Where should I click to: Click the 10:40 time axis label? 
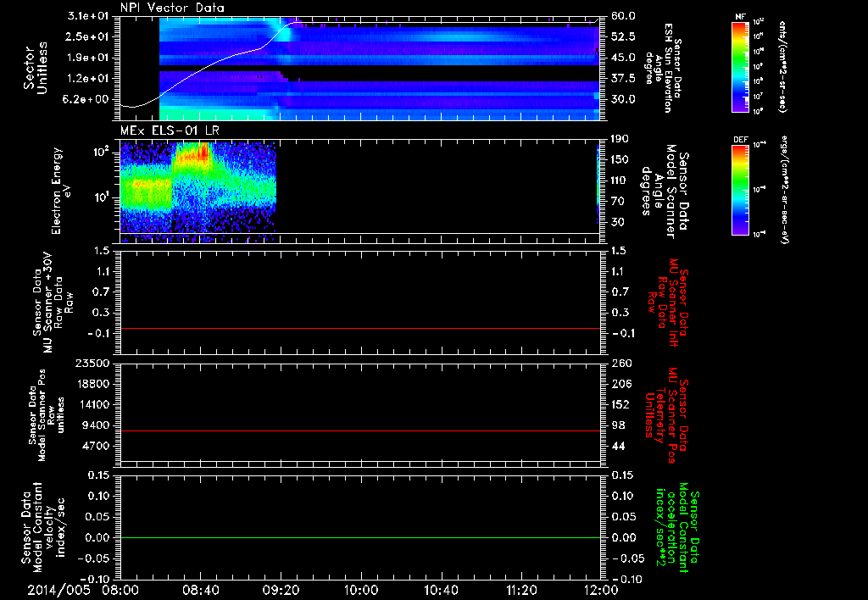(441, 590)
